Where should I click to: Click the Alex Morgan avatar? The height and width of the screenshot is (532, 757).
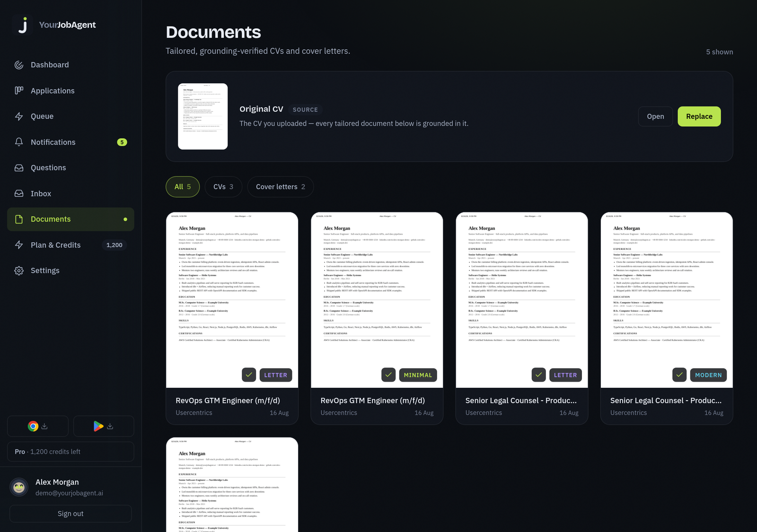click(19, 487)
